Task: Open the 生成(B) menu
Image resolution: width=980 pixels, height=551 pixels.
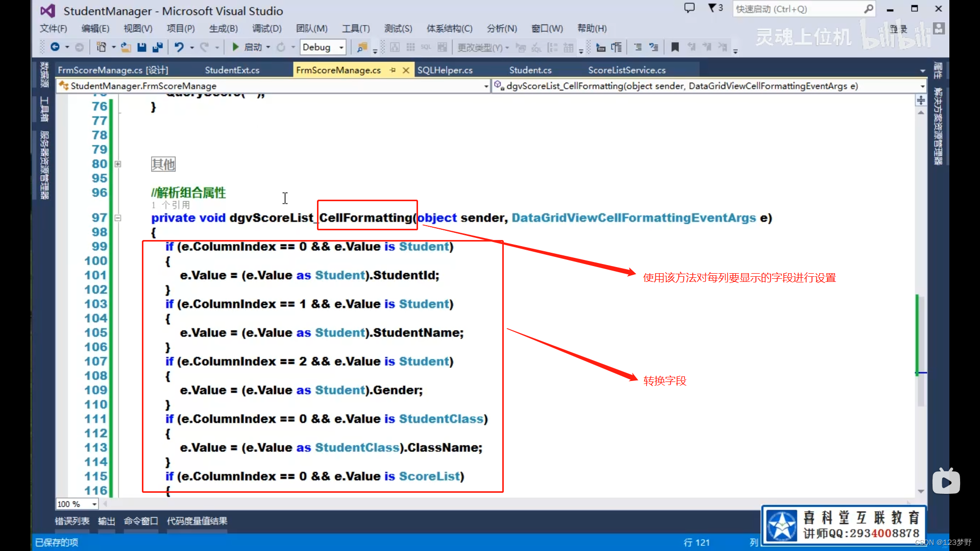Action: coord(224,29)
